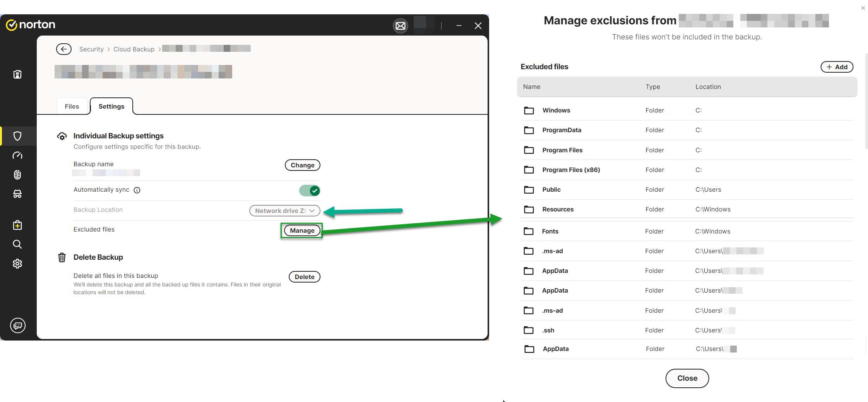Click the Delete Backup trash icon

(x=62, y=257)
